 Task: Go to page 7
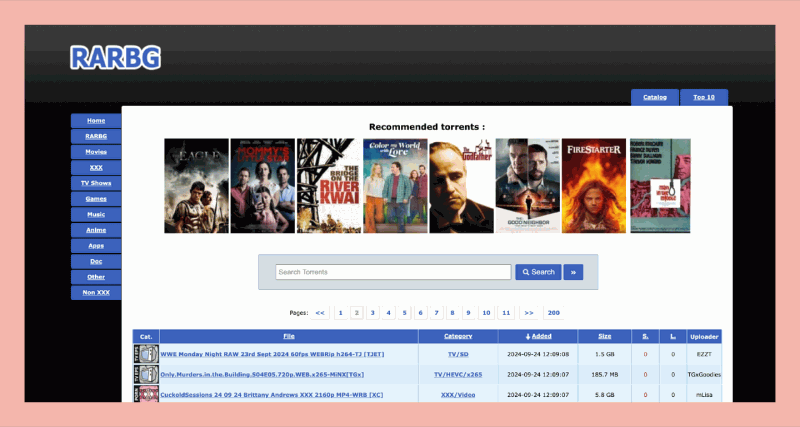point(436,313)
